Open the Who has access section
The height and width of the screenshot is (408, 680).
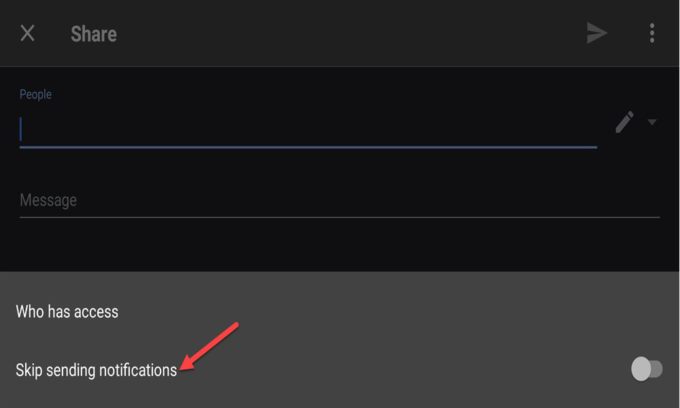(x=67, y=312)
